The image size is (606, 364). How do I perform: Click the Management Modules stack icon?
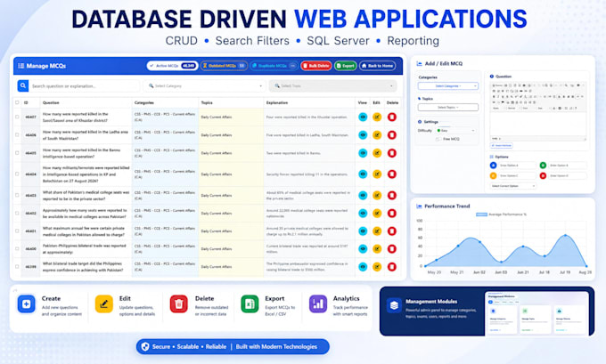tap(394, 305)
